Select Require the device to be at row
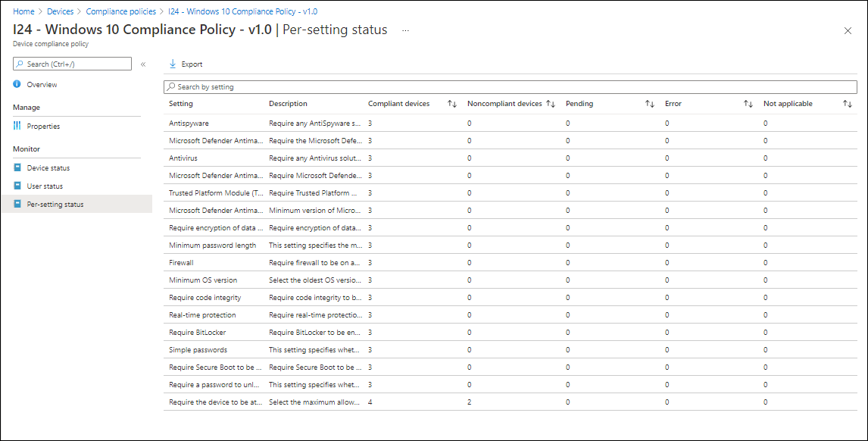The image size is (868, 441). pos(510,402)
